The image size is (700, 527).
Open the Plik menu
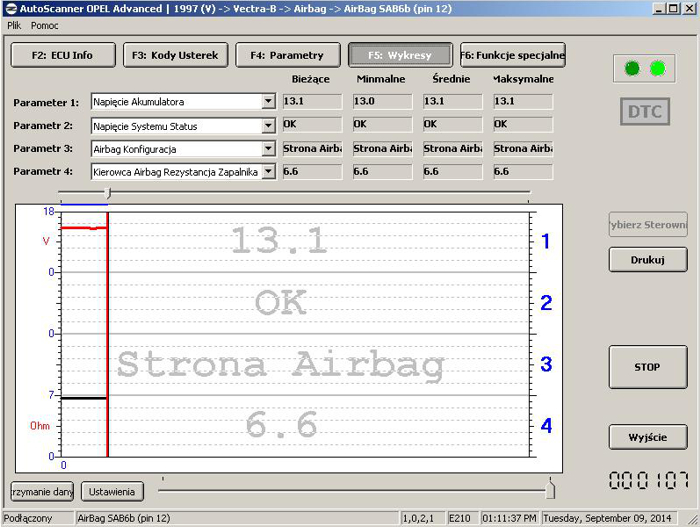tap(14, 25)
